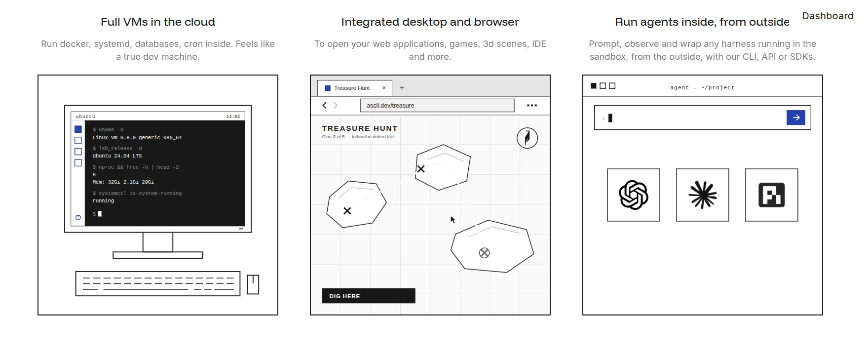
Task: Click the OpenAI logo tile
Action: pos(634,195)
